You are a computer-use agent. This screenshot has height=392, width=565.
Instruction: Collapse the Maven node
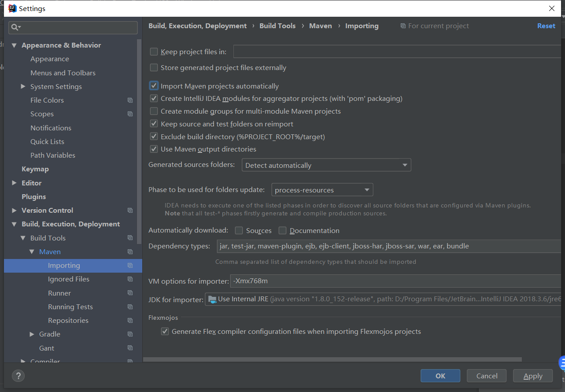click(32, 252)
